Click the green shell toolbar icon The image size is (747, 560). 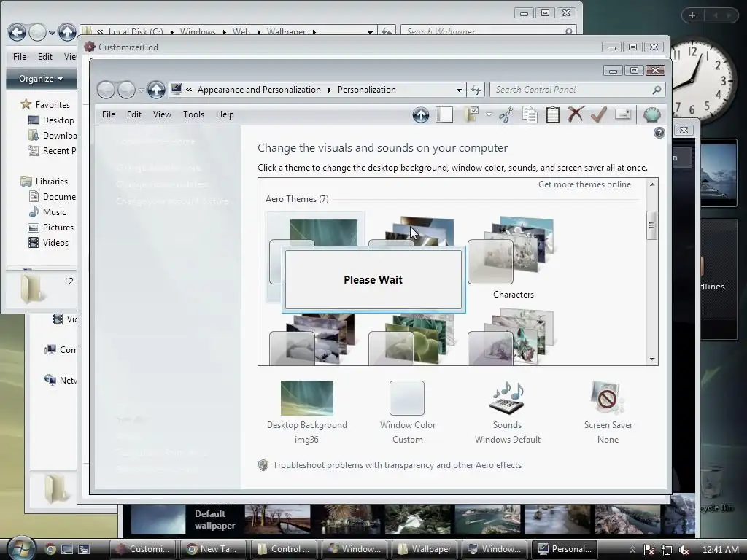pyautogui.click(x=651, y=114)
